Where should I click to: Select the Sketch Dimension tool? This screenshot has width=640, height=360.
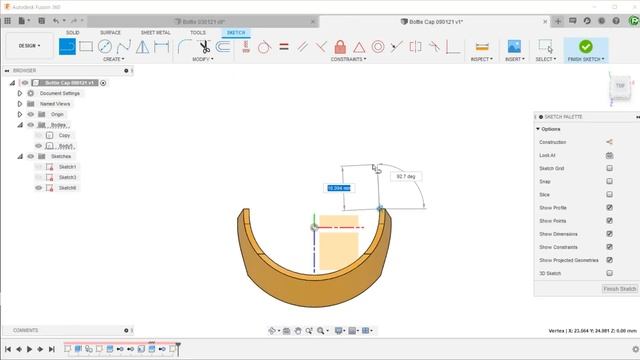[162, 47]
